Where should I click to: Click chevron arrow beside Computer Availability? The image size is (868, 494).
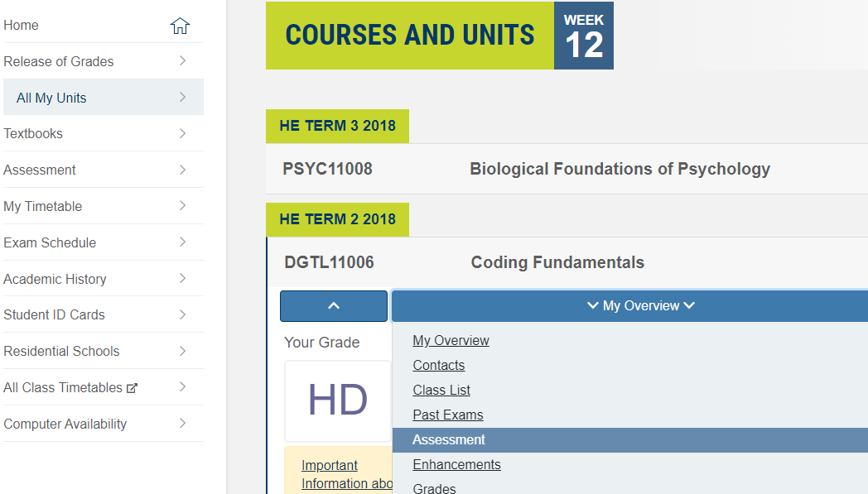(182, 424)
